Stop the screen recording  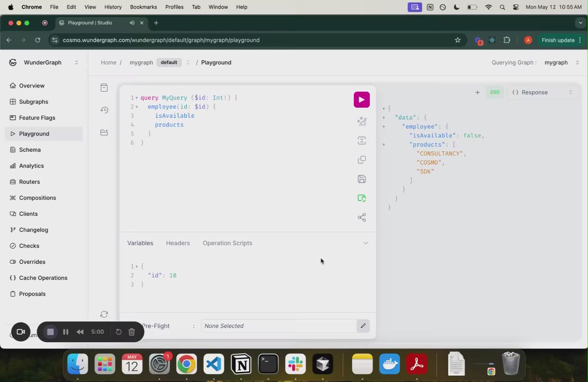(50, 332)
